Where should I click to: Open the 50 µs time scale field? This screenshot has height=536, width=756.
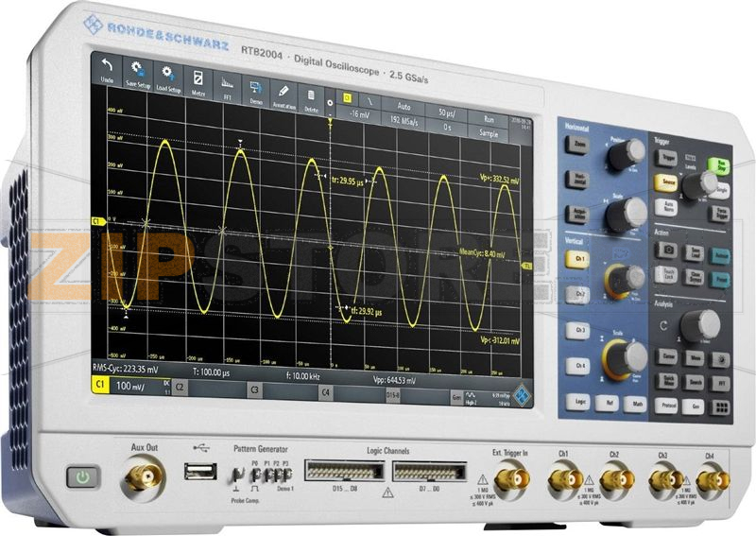point(447,112)
